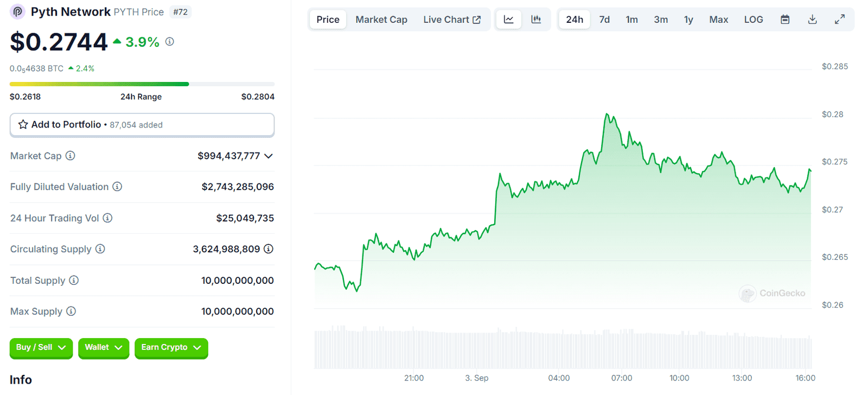This screenshot has height=395, width=868.
Task: Switch to line chart view icon
Action: point(509,20)
